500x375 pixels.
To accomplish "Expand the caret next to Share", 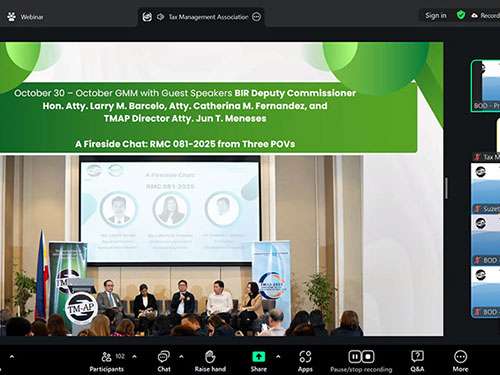I will [x=278, y=357].
